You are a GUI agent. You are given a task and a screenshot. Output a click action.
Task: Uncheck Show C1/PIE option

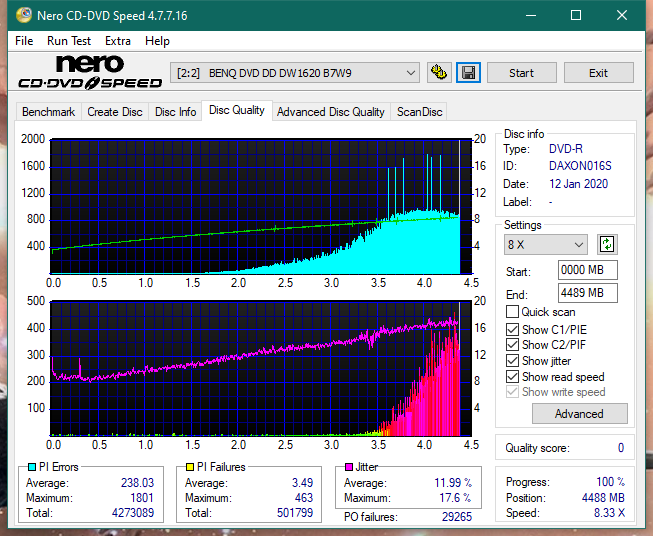click(513, 329)
